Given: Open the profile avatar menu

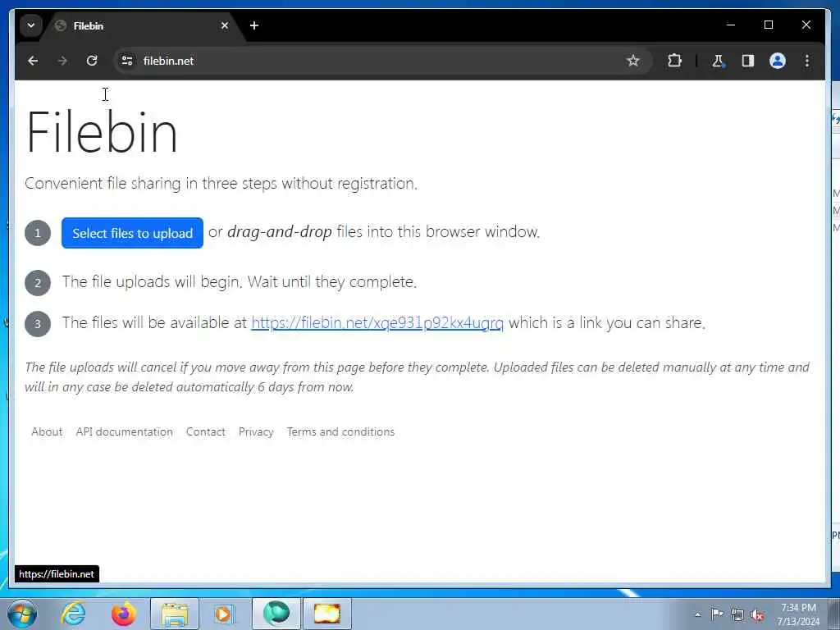Looking at the screenshot, I should pos(778,61).
